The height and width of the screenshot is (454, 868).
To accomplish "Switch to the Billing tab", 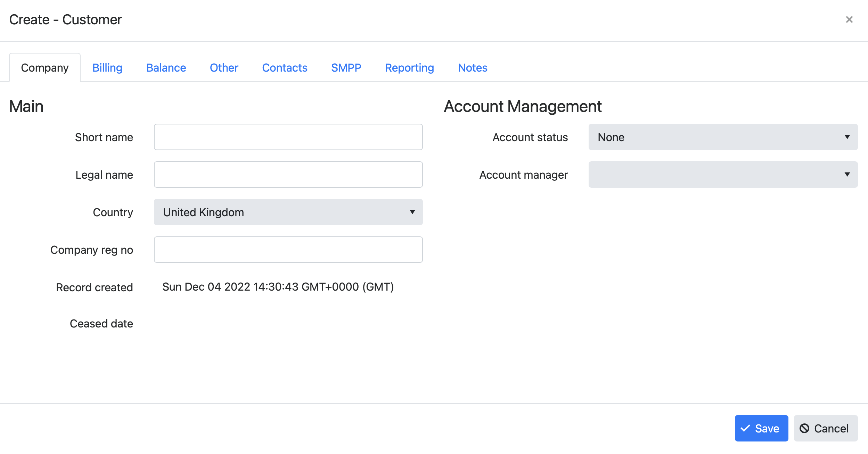I will 108,67.
